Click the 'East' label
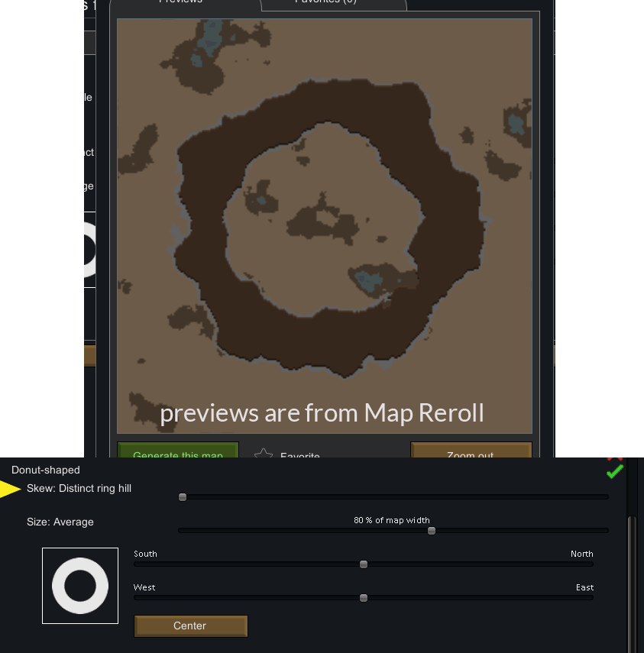Screen dimensions: 644x653 coord(584,587)
